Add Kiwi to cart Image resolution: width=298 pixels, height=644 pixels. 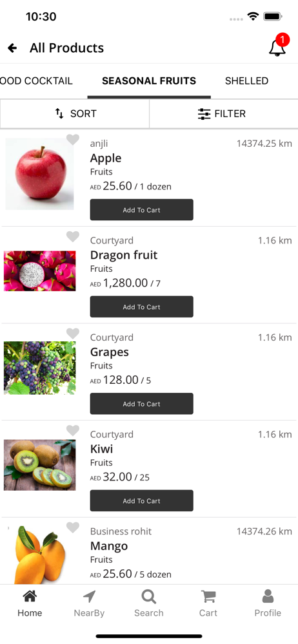pyautogui.click(x=142, y=500)
